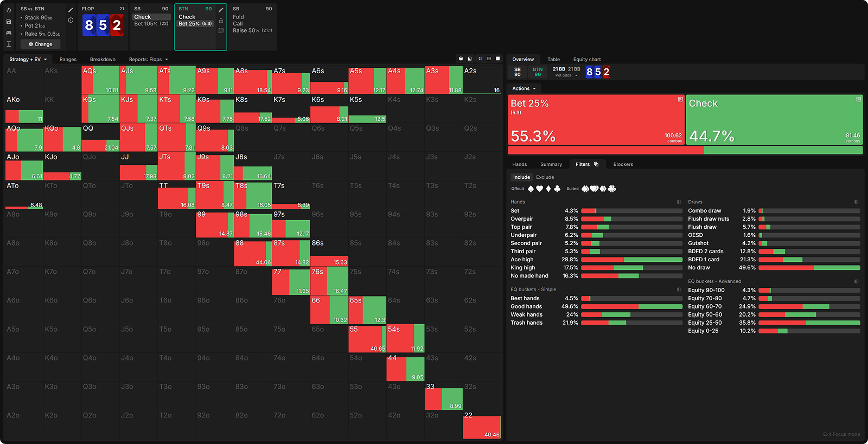Image resolution: width=868 pixels, height=444 pixels.
Task: Click the lock icon in BTN action card
Action: click(221, 21)
